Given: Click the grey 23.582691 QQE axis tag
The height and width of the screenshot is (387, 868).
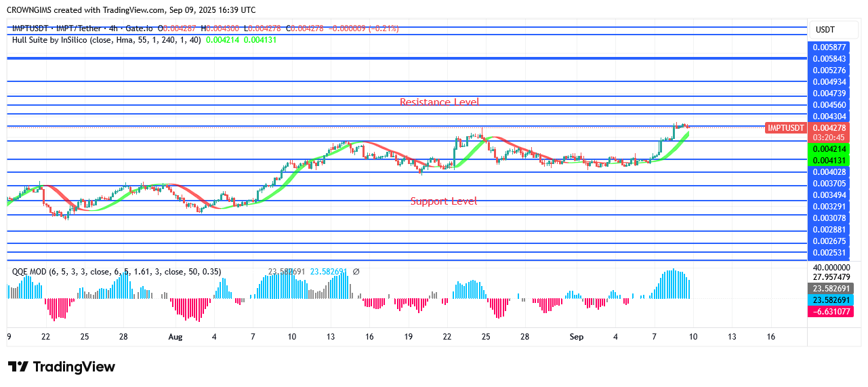Looking at the screenshot, I should (x=829, y=288).
